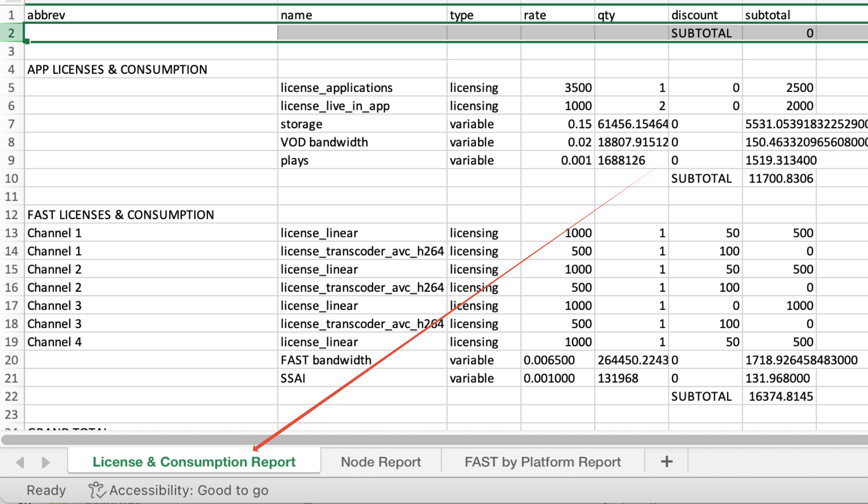Select row 22 header

[x=12, y=397]
